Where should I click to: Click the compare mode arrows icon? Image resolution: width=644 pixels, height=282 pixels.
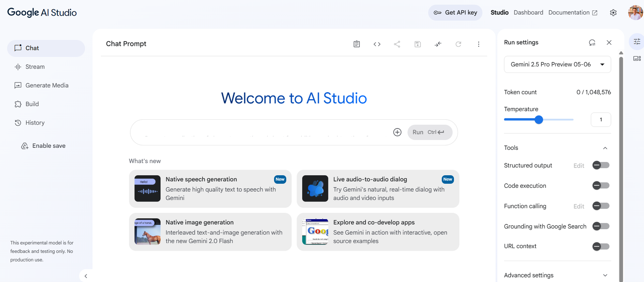coord(438,44)
